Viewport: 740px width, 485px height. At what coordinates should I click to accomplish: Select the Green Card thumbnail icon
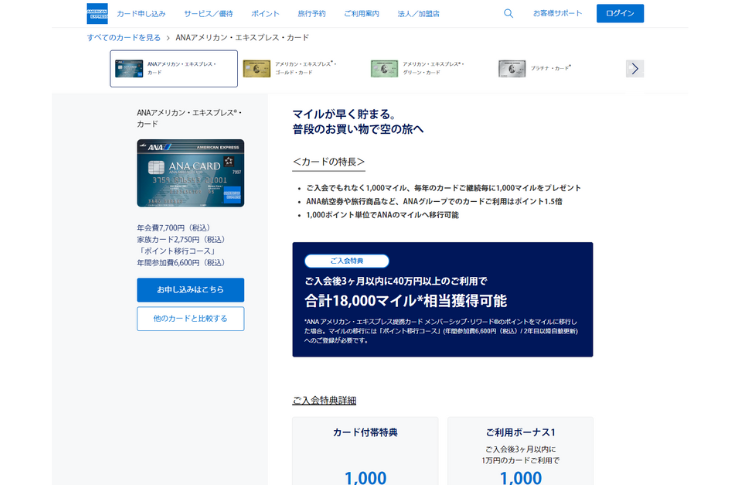coord(384,69)
